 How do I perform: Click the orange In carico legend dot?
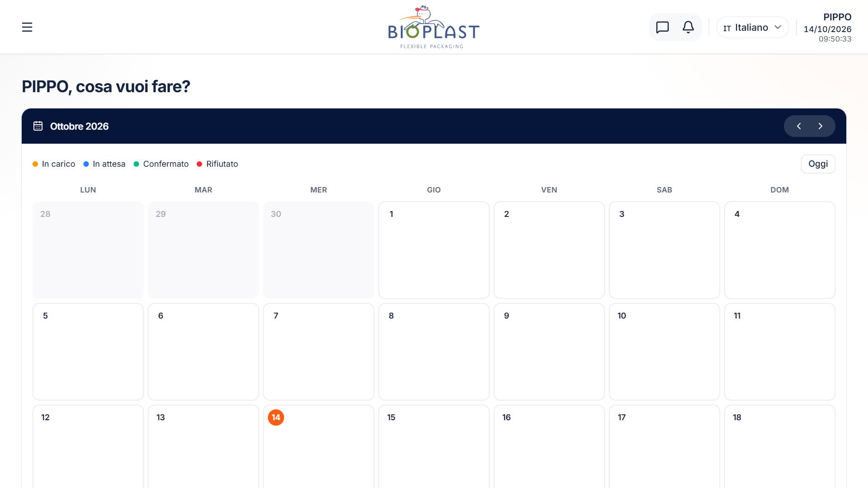click(x=35, y=164)
